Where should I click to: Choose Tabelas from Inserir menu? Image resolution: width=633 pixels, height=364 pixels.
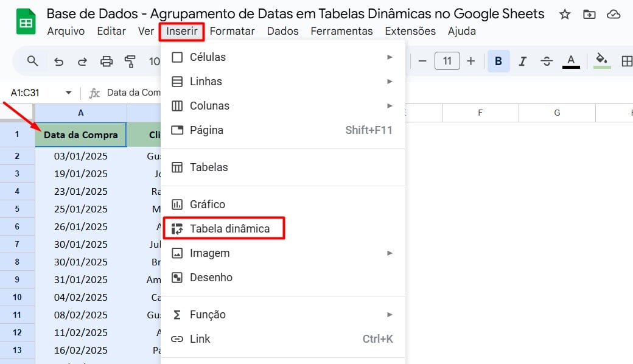(x=282, y=167)
